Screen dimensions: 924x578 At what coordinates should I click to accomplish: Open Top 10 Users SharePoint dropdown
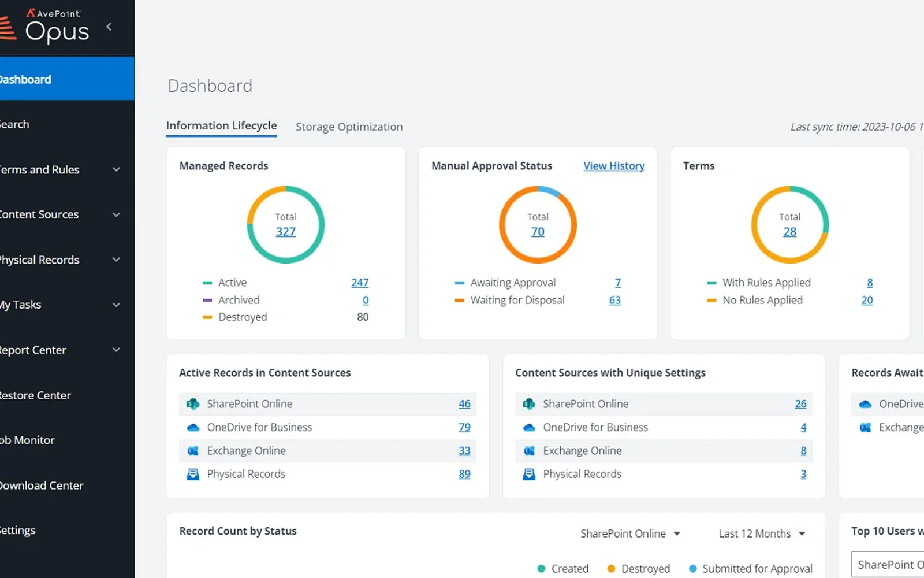click(888, 565)
